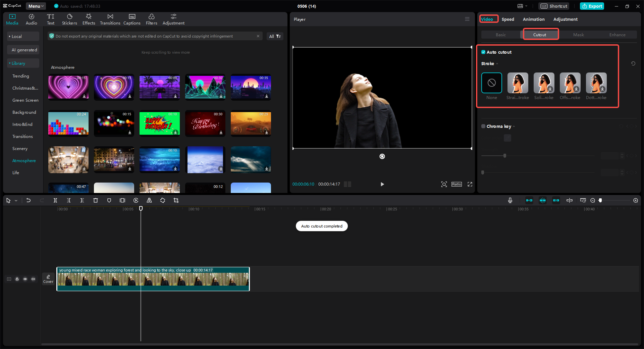The width and height of the screenshot is (644, 349).
Task: Open the Stickers panel
Action: [x=69, y=19]
